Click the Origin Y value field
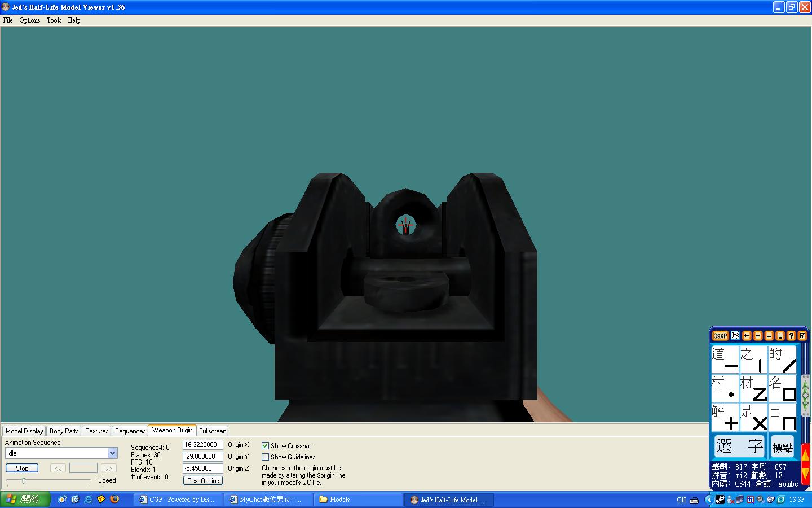Image resolution: width=812 pixels, height=508 pixels. tap(203, 457)
